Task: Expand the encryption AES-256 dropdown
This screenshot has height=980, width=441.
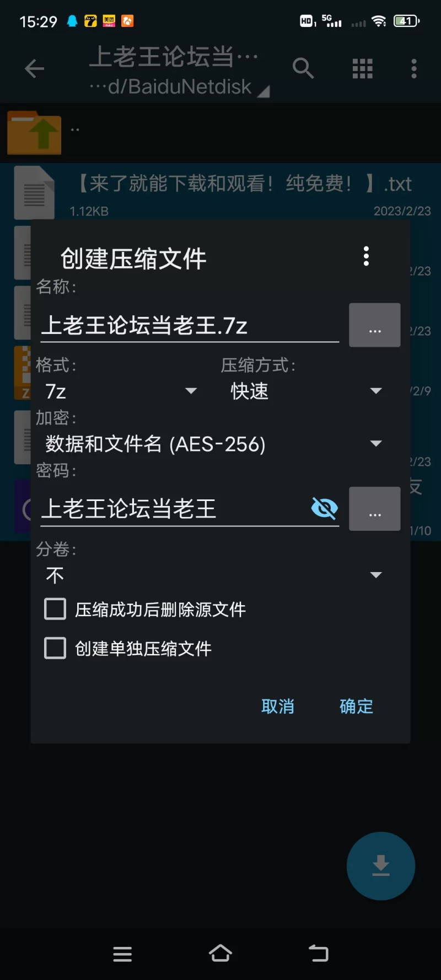Action: click(x=213, y=444)
